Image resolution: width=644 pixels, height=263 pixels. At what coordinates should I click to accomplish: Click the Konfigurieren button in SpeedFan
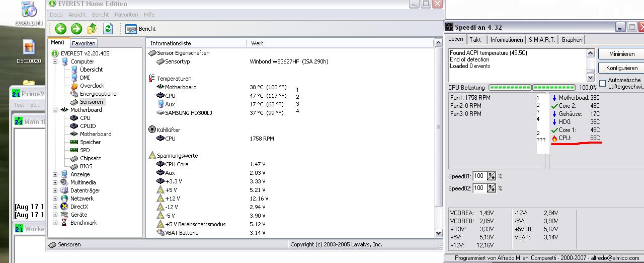(x=622, y=68)
